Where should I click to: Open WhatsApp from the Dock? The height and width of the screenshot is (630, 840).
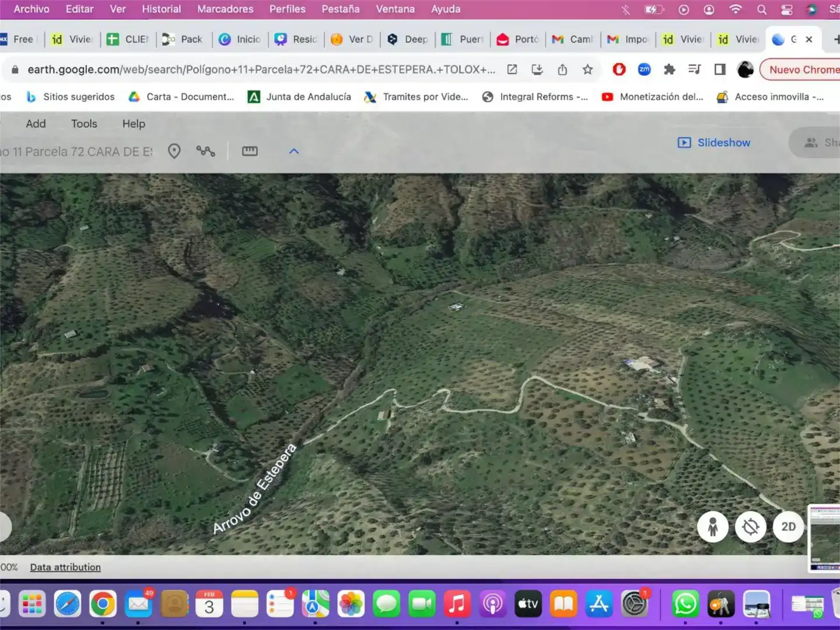(x=685, y=604)
